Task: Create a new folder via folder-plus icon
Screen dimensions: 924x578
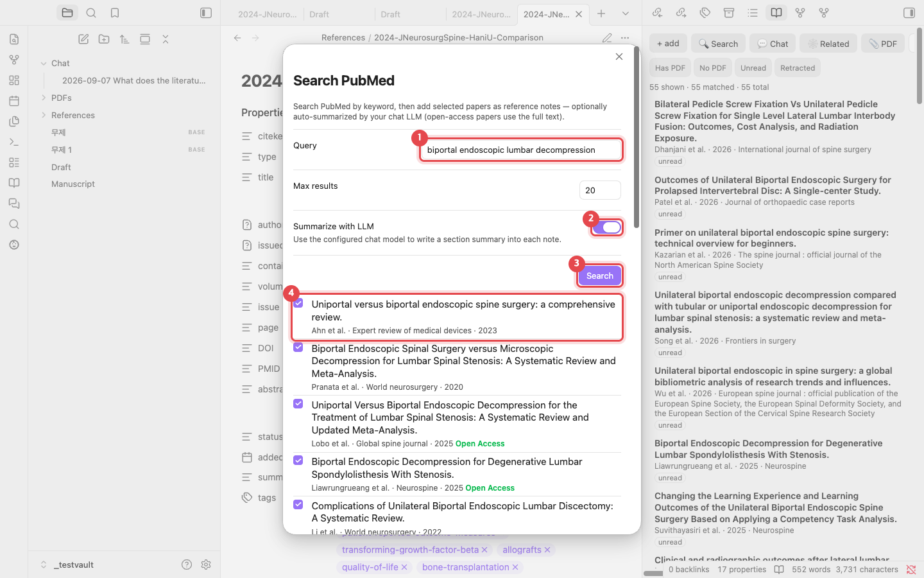Action: coord(104,39)
